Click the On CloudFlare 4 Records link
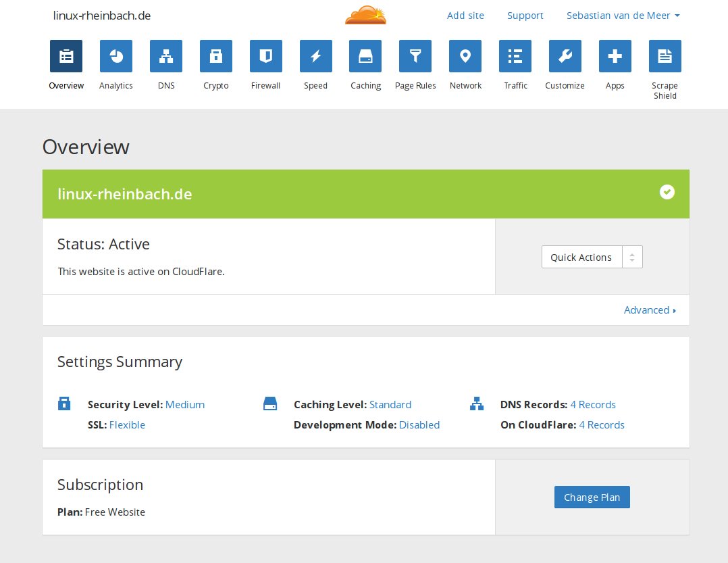Screen dimensions: 728x563 point(602,425)
